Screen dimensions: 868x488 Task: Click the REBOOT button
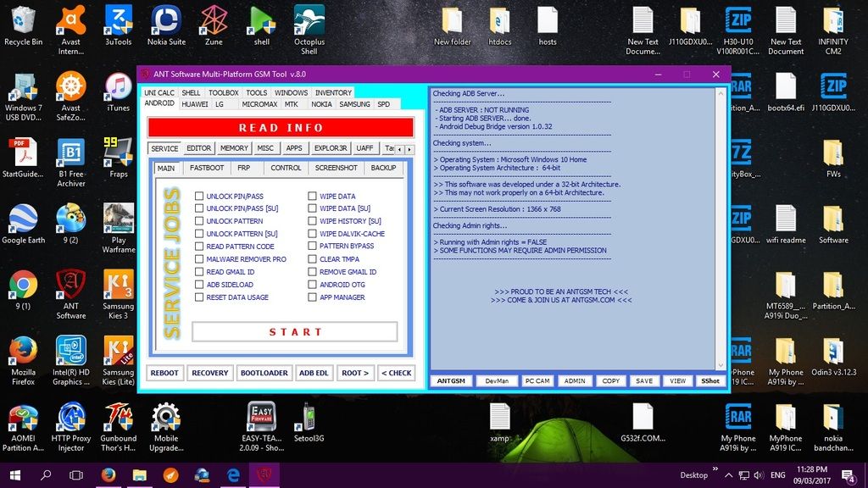click(164, 373)
